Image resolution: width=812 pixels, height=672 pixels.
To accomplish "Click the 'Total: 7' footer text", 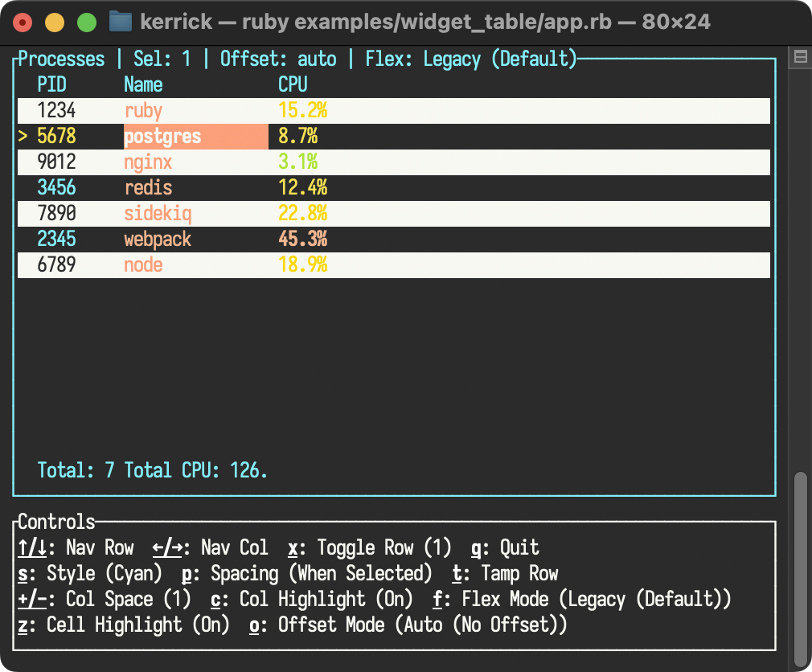I will click(x=76, y=470).
